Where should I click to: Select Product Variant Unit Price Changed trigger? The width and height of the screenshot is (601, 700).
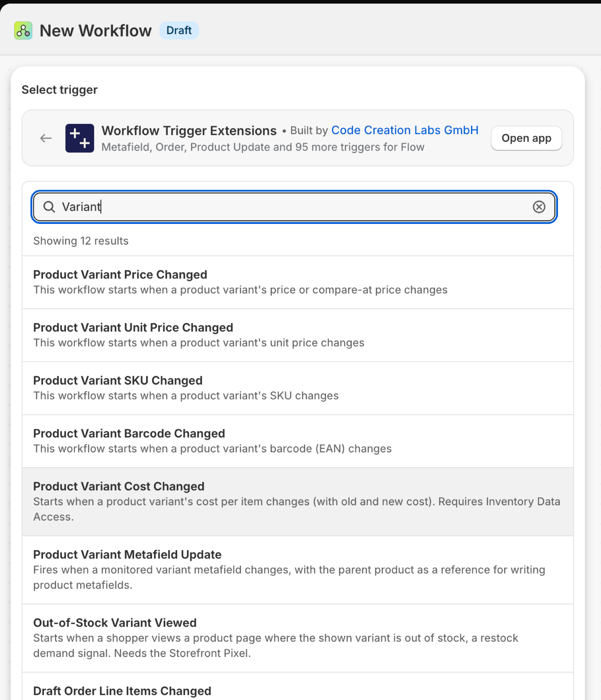coord(297,335)
